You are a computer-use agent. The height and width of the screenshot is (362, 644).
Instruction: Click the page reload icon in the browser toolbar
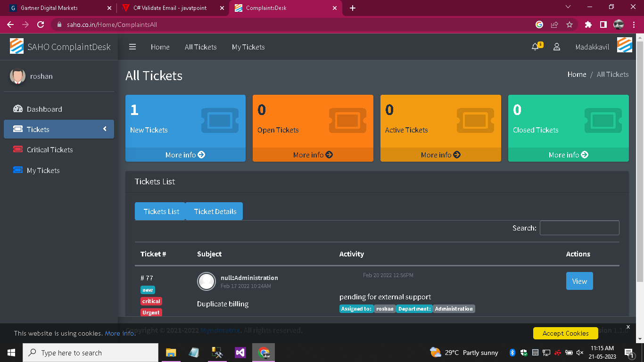pos(40,24)
